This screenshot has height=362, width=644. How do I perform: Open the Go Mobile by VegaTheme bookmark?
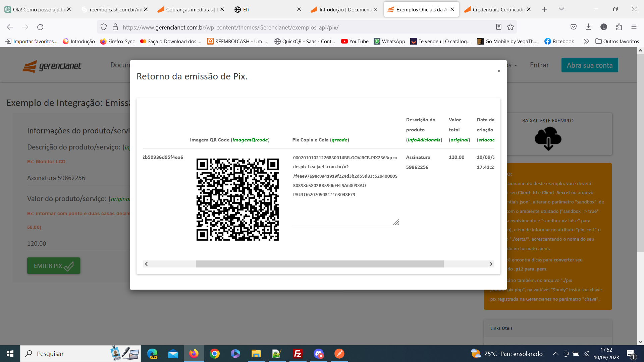[x=507, y=41]
